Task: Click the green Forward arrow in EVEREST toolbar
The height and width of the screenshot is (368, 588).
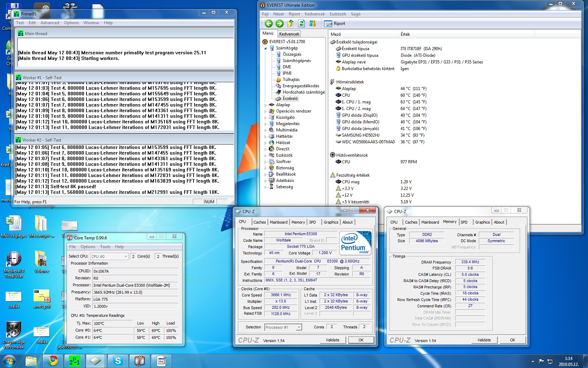Action: point(279,23)
